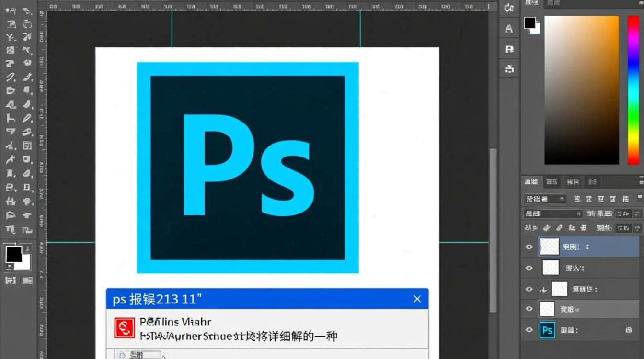The height and width of the screenshot is (359, 644).
Task: Open the "A" character panel icon
Action: point(509,29)
